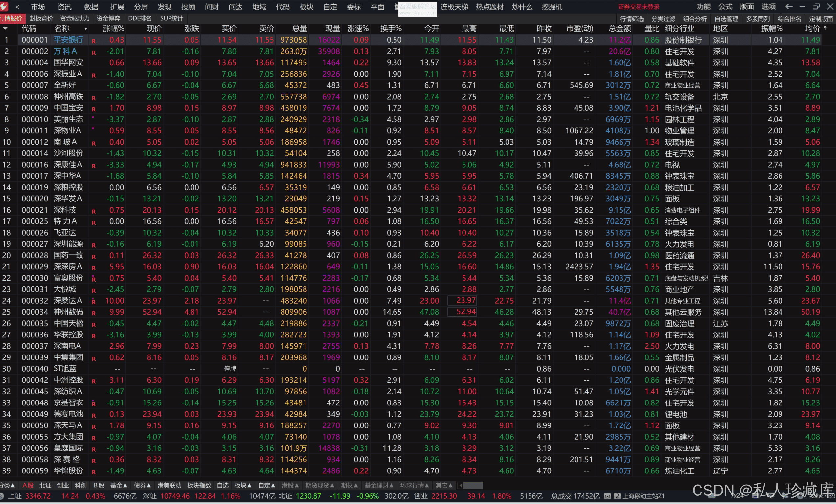Image resolution: width=836 pixels, height=504 pixels.
Task: Click the R marker beside 万 科A
Action: coord(94,53)
